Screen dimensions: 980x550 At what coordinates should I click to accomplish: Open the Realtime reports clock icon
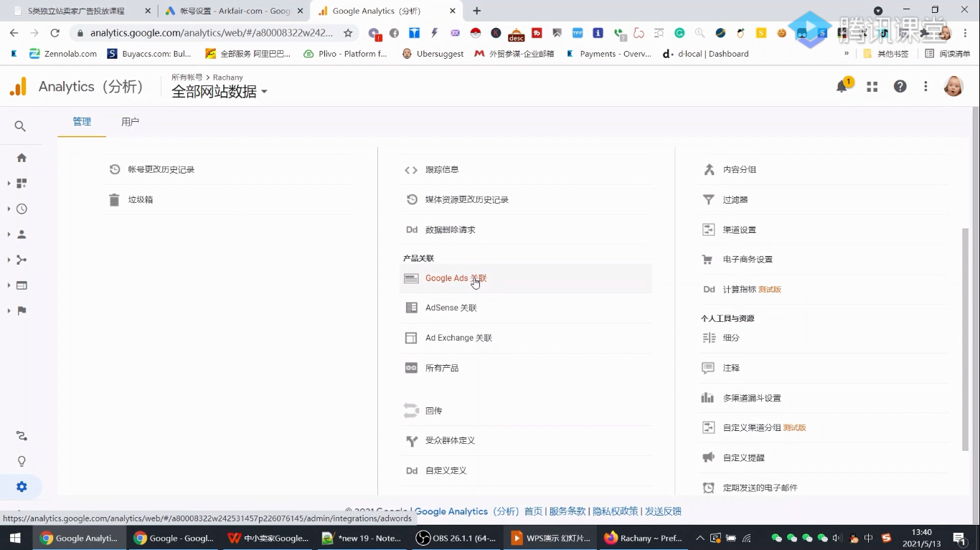(22, 209)
